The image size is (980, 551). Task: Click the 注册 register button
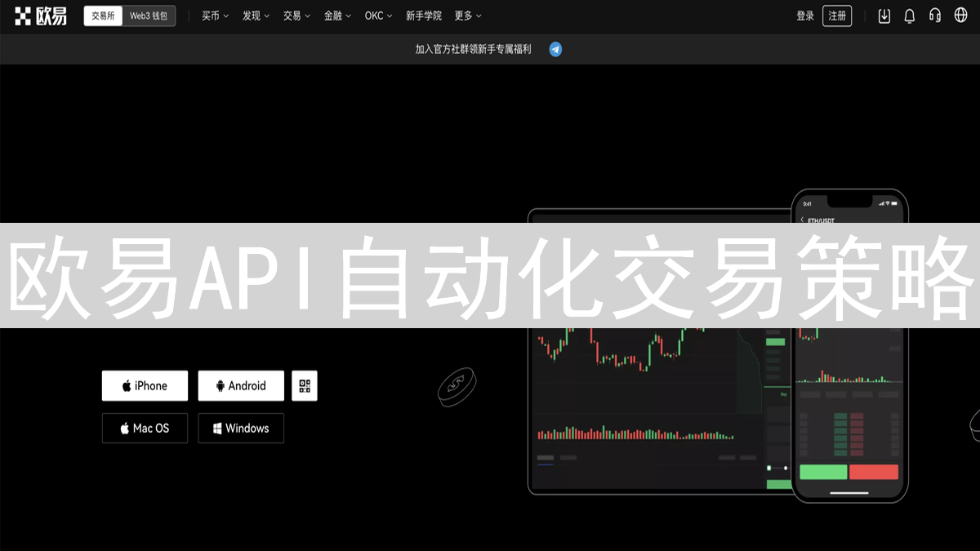point(837,16)
